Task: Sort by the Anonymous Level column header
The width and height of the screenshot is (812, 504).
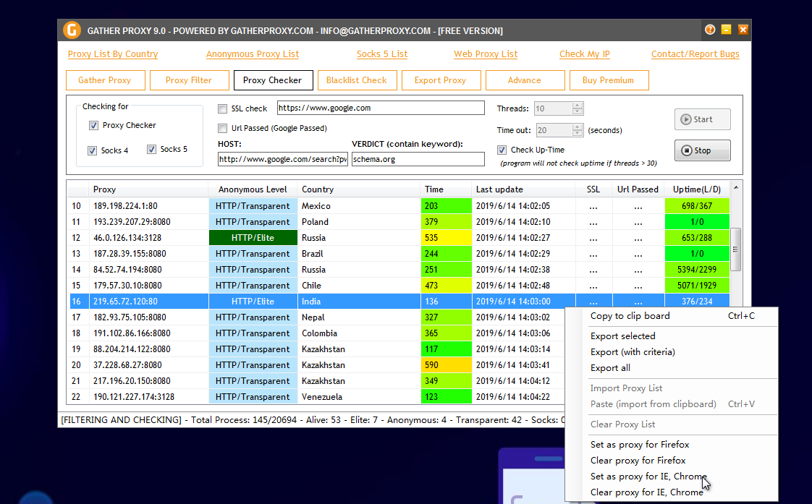Action: tap(253, 189)
